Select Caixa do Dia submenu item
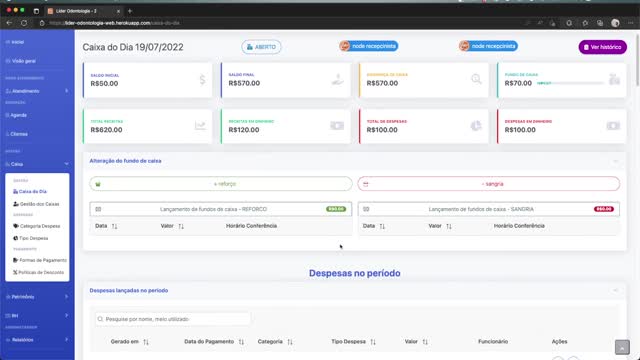 click(30, 191)
